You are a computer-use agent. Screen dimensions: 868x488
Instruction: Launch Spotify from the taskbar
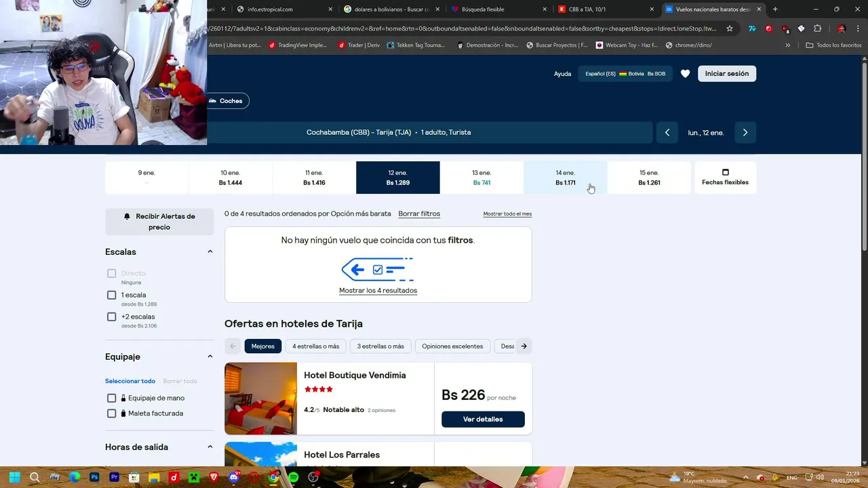[293, 477]
